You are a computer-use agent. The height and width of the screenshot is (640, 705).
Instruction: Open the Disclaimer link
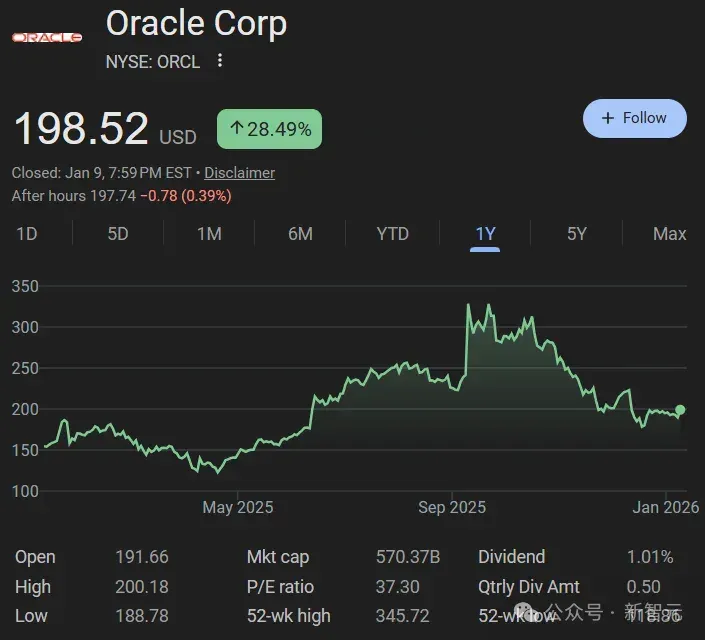(239, 173)
